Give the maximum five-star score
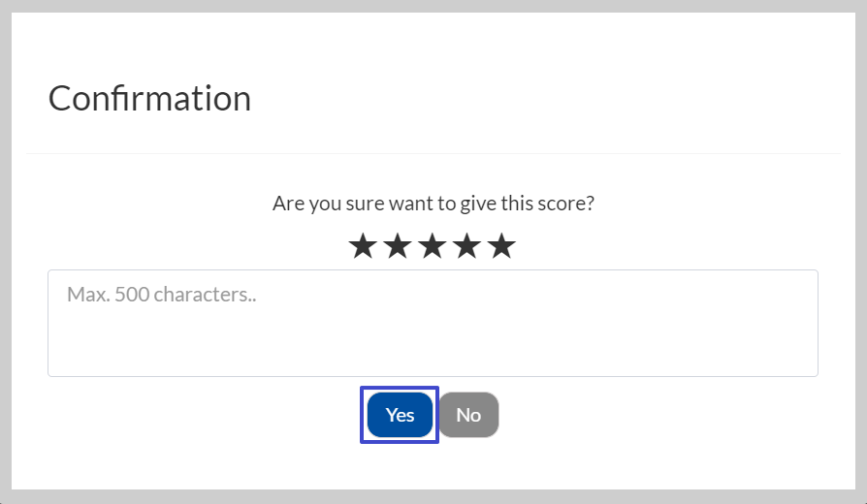This screenshot has width=867, height=504. pos(502,245)
